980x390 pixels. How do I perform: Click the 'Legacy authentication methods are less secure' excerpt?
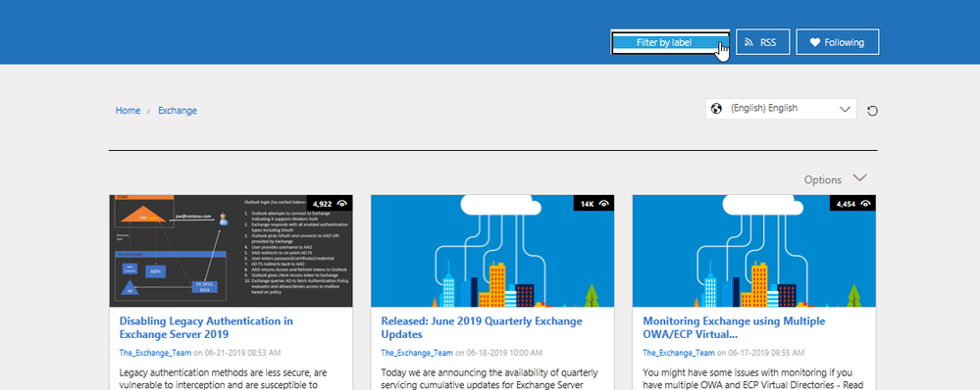tap(224, 378)
